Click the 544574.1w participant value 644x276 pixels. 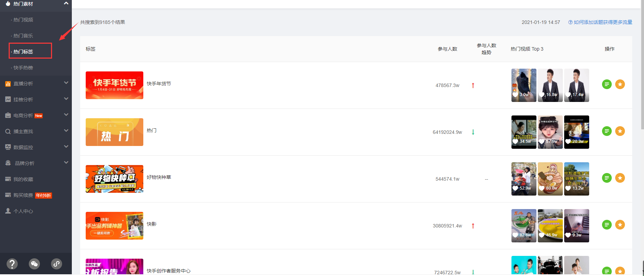pyautogui.click(x=447, y=179)
